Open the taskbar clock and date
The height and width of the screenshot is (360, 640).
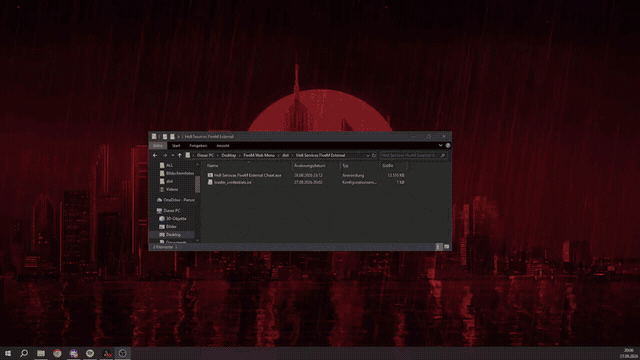629,353
